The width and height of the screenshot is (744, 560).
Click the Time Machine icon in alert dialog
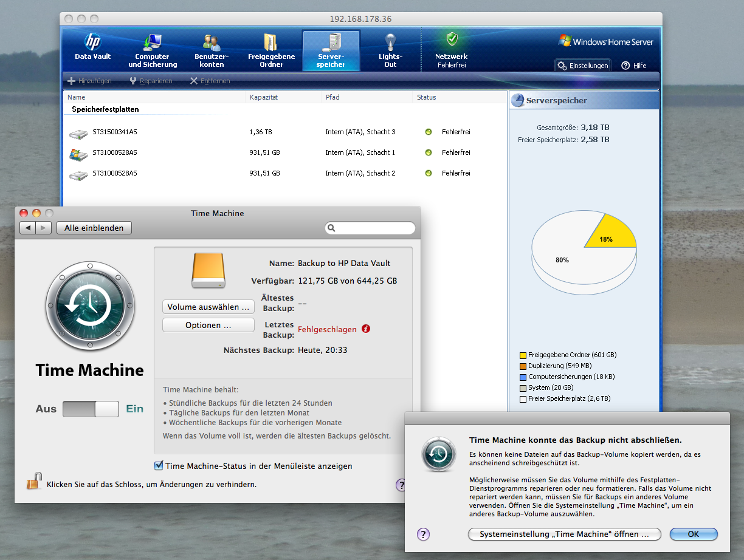pos(439,453)
